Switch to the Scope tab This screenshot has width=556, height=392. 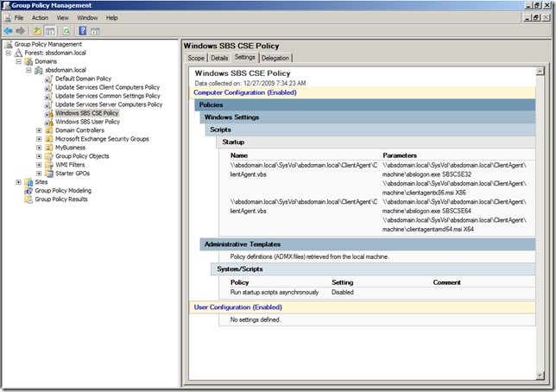point(196,58)
